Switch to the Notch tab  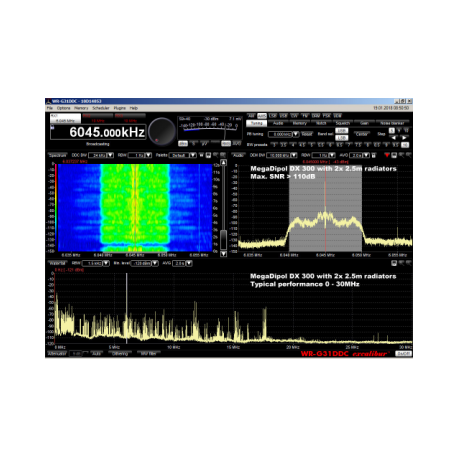point(321,123)
